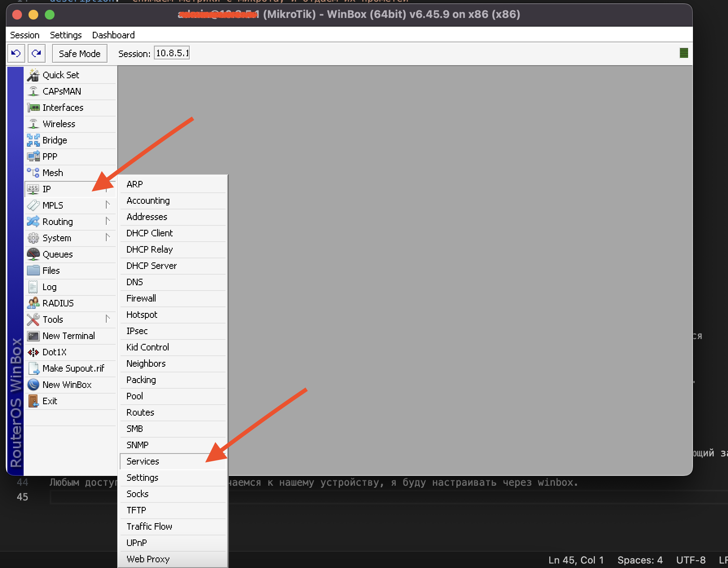Screen dimensions: 728x568
Task: Select ARP in the IP submenu
Action: coord(173,184)
